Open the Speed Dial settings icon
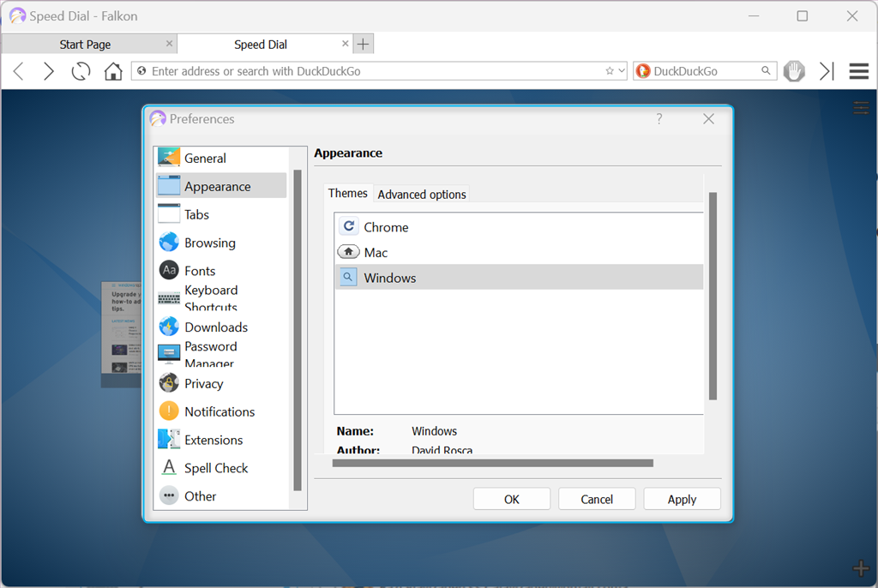The height and width of the screenshot is (588, 878). 861,107
